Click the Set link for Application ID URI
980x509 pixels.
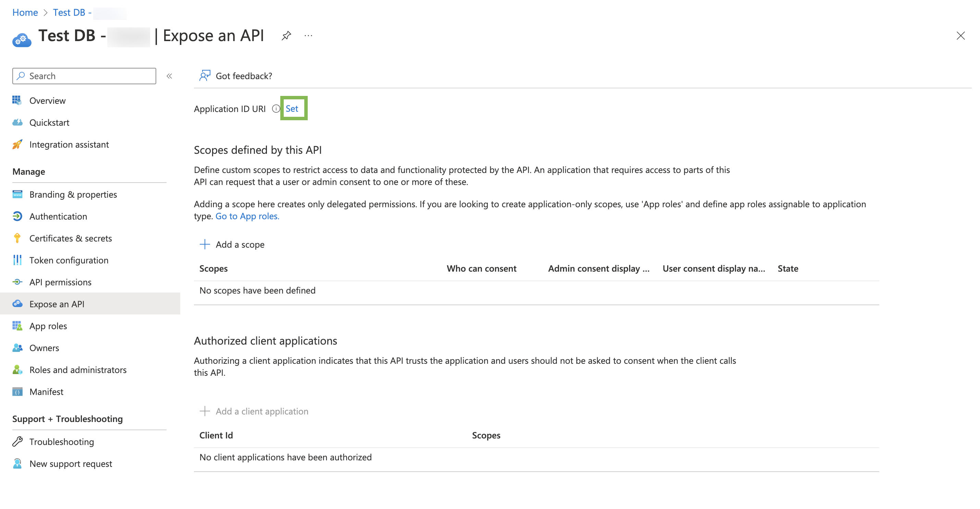[292, 109]
